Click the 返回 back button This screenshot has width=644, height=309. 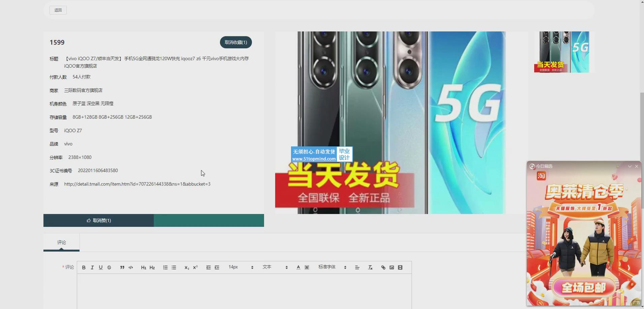58,10
